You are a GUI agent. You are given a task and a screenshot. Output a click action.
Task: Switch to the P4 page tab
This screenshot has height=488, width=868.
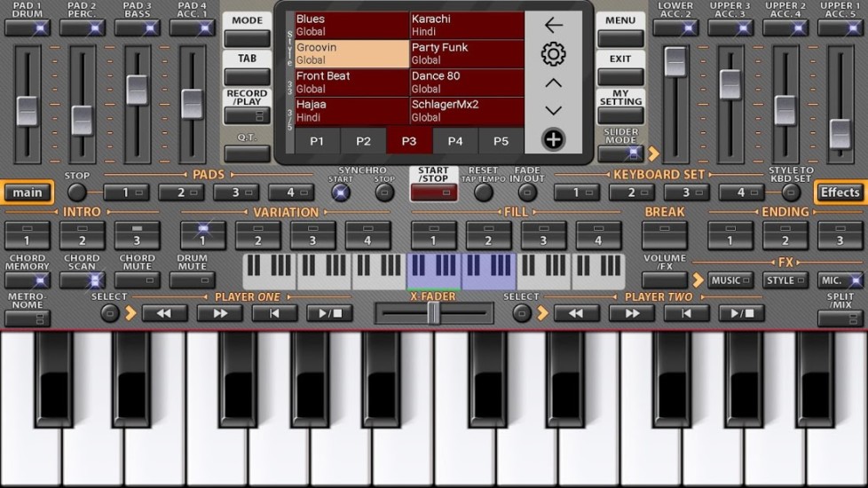point(455,140)
